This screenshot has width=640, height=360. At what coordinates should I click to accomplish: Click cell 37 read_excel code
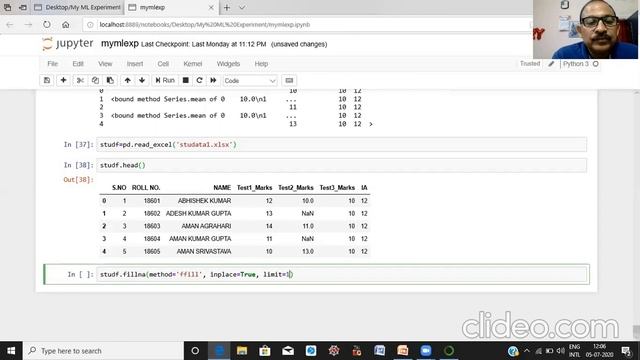click(x=342, y=144)
